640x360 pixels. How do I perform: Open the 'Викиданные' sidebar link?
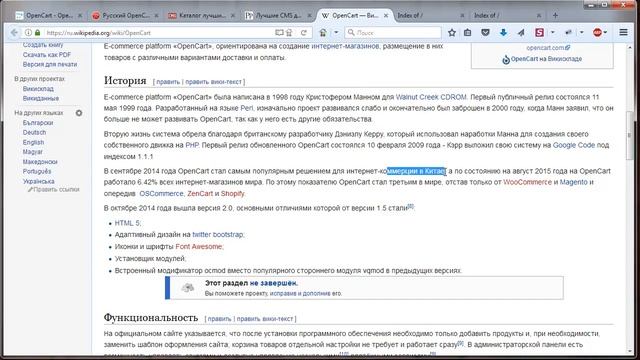tap(41, 98)
